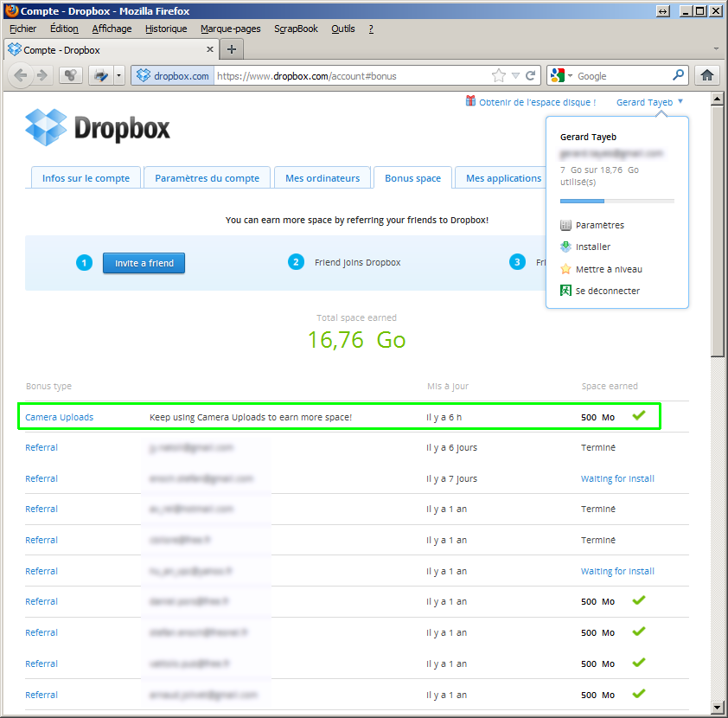This screenshot has height=718, width=728.
Task: Open the Marque-pages menu
Action: (x=230, y=29)
